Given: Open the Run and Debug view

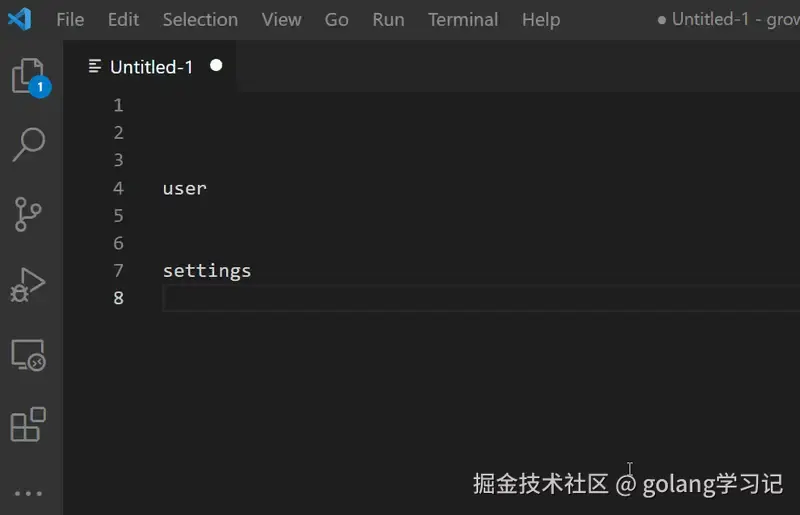Looking at the screenshot, I should (x=28, y=285).
